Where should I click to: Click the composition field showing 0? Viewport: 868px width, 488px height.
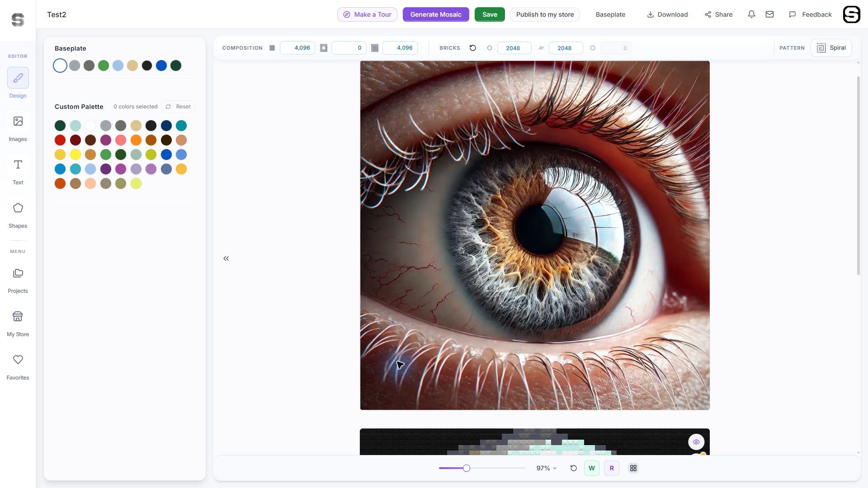(x=349, y=48)
